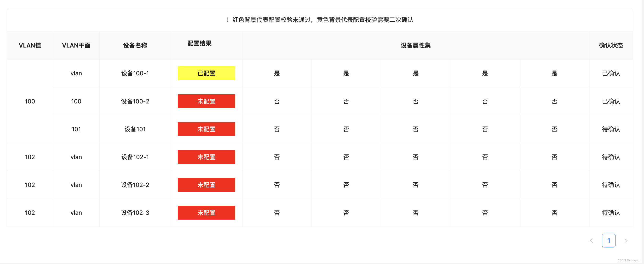The height and width of the screenshot is (264, 644).
Task: Click 待确认 status in 设备102-3 row
Action: click(611, 213)
